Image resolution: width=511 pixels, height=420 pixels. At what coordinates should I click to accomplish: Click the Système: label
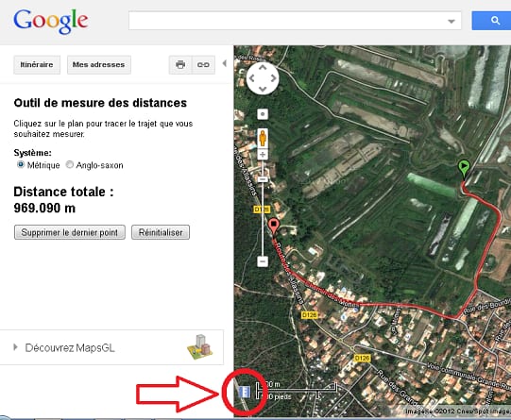[33, 152]
